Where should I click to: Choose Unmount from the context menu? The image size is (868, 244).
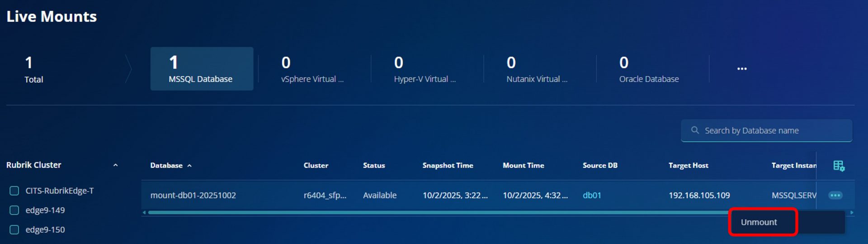(759, 222)
